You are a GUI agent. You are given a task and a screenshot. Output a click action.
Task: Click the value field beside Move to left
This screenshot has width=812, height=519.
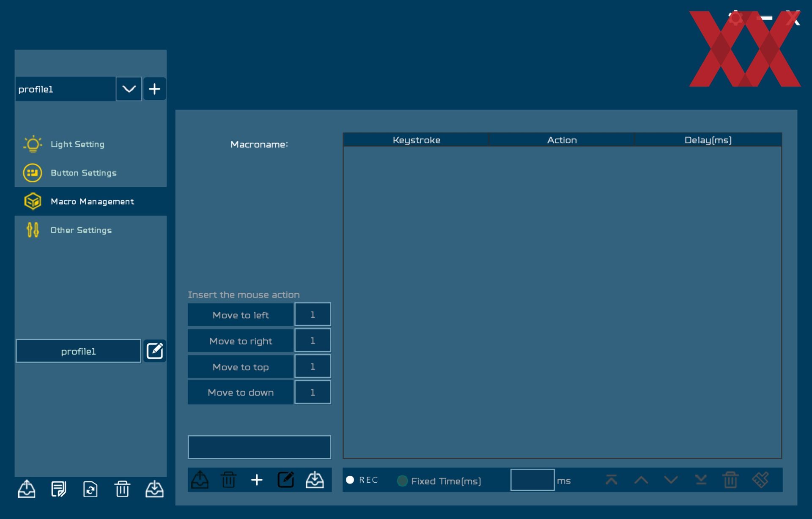click(x=313, y=314)
